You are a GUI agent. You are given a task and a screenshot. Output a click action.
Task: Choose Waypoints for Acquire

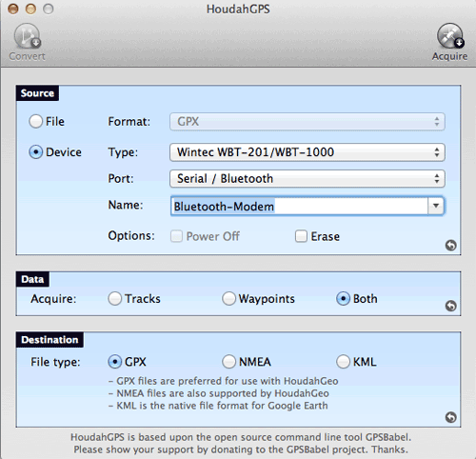point(228,299)
